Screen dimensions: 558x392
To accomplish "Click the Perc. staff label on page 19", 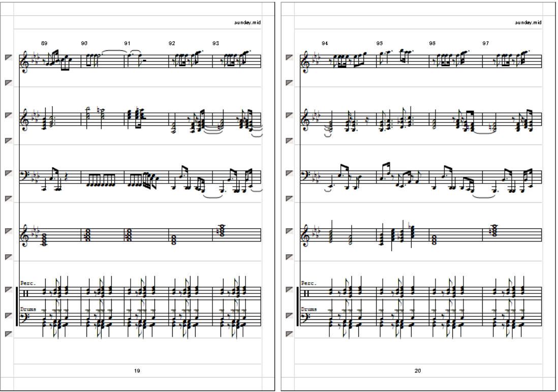I will [x=28, y=283].
